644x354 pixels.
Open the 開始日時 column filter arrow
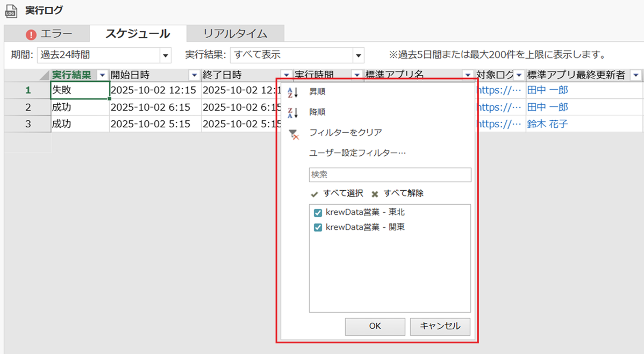194,76
